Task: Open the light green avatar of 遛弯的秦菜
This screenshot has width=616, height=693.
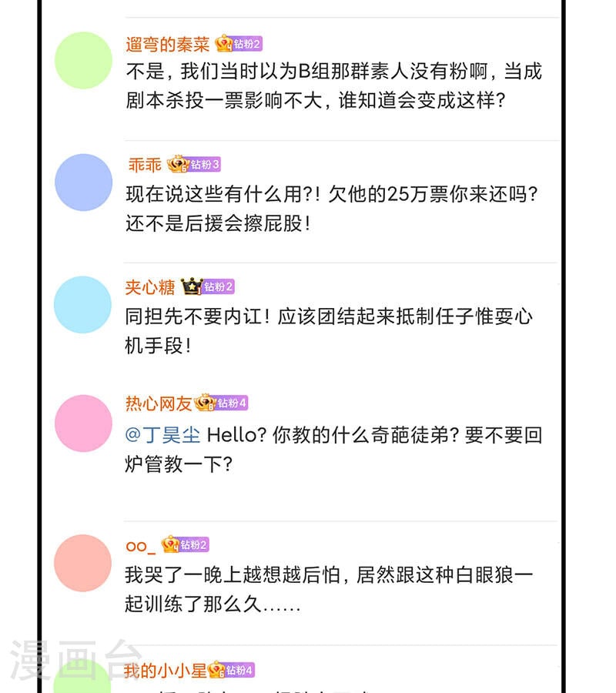Action: coord(83,61)
